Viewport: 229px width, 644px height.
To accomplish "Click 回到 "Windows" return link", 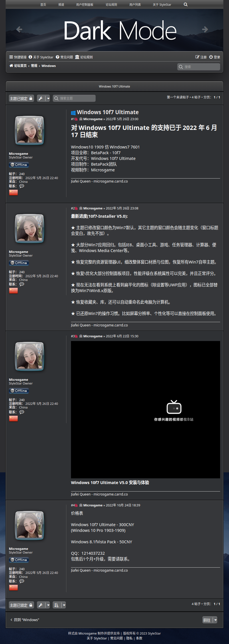I will click(x=25, y=620).
